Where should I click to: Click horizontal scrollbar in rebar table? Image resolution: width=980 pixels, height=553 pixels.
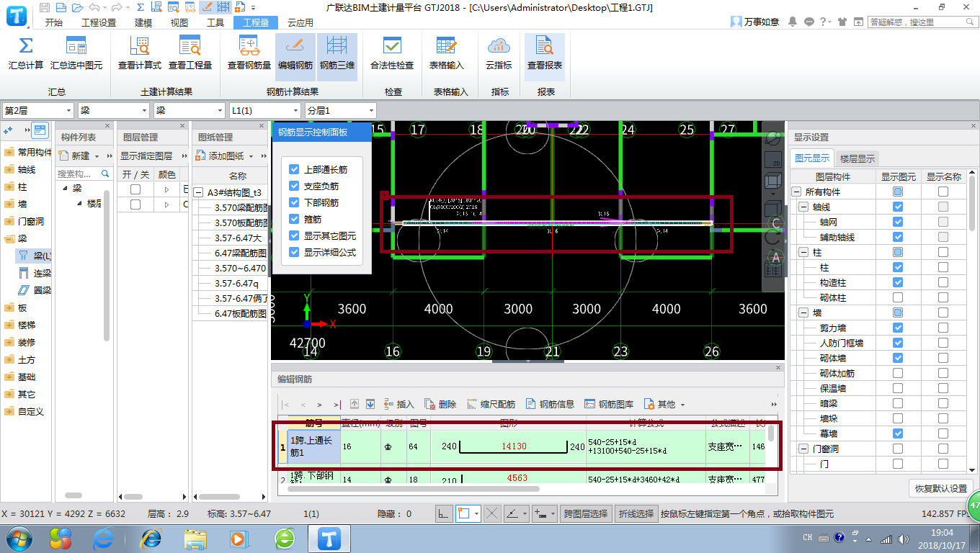click(414, 488)
